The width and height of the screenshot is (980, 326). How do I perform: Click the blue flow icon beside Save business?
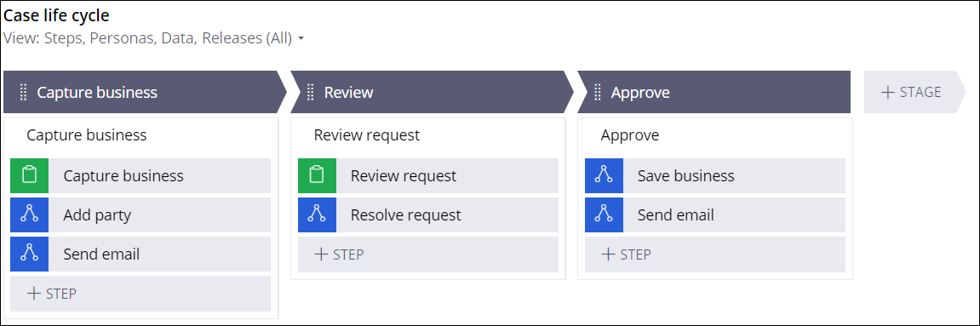click(x=604, y=175)
